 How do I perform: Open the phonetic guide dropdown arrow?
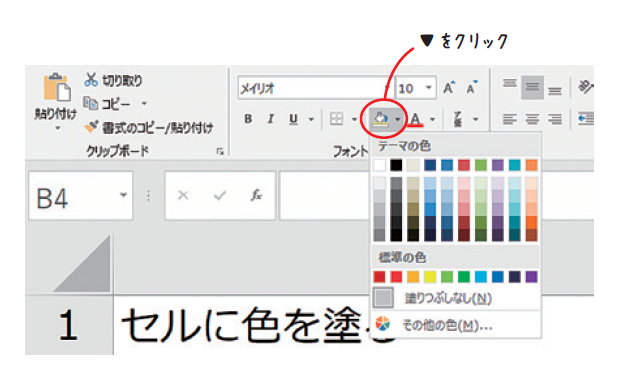click(x=475, y=119)
